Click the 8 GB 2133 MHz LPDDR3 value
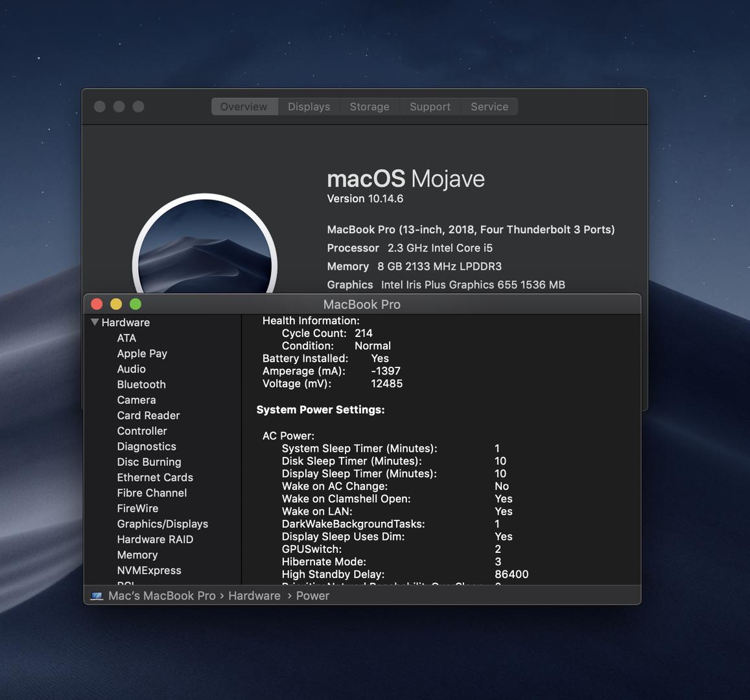The width and height of the screenshot is (750, 700). (439, 266)
